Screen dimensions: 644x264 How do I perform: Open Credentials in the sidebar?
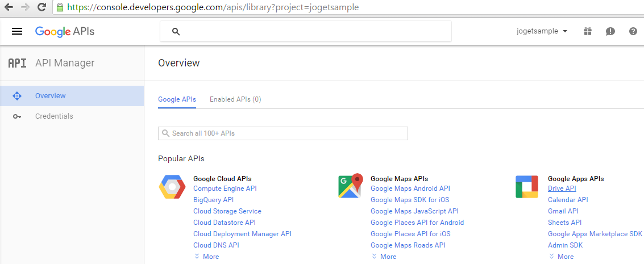click(54, 116)
